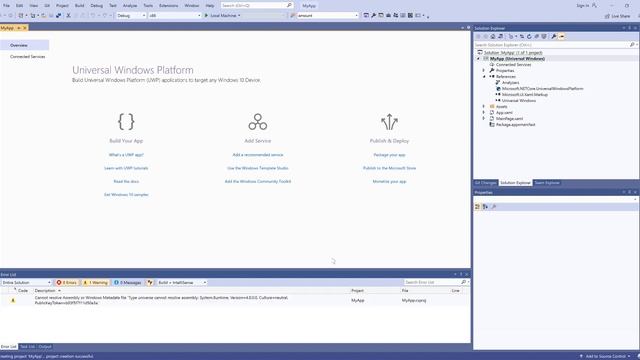Open the Debug configuration dropdown
640x360 pixels.
click(x=131, y=16)
